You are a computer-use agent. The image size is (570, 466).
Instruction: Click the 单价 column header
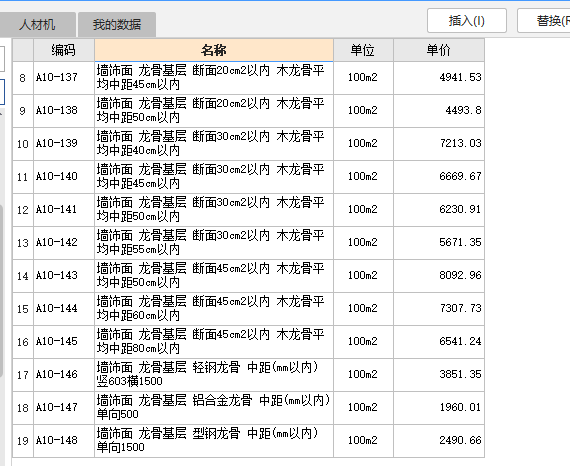[x=439, y=50]
